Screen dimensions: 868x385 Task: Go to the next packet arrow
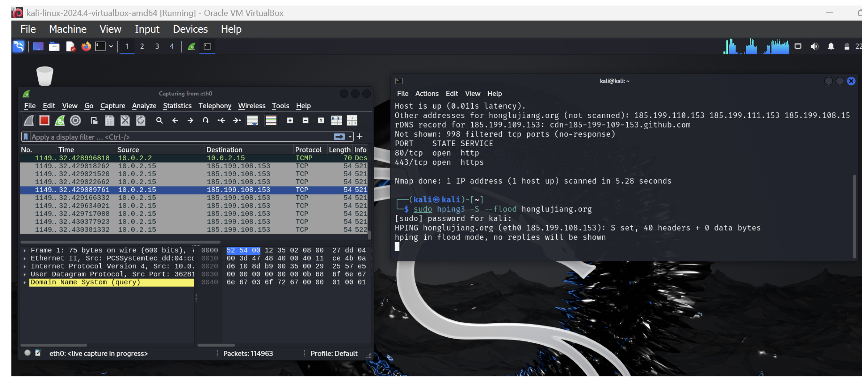click(190, 121)
